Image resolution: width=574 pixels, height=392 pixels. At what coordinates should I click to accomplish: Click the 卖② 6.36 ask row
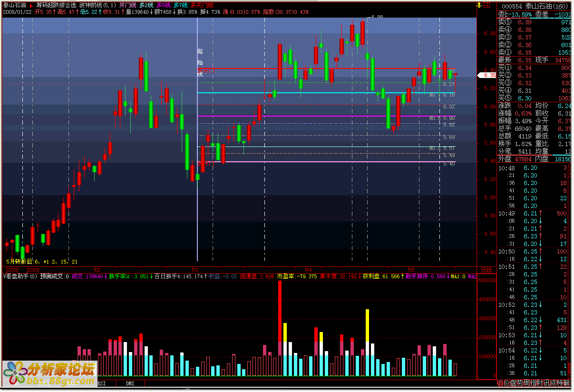click(x=535, y=45)
